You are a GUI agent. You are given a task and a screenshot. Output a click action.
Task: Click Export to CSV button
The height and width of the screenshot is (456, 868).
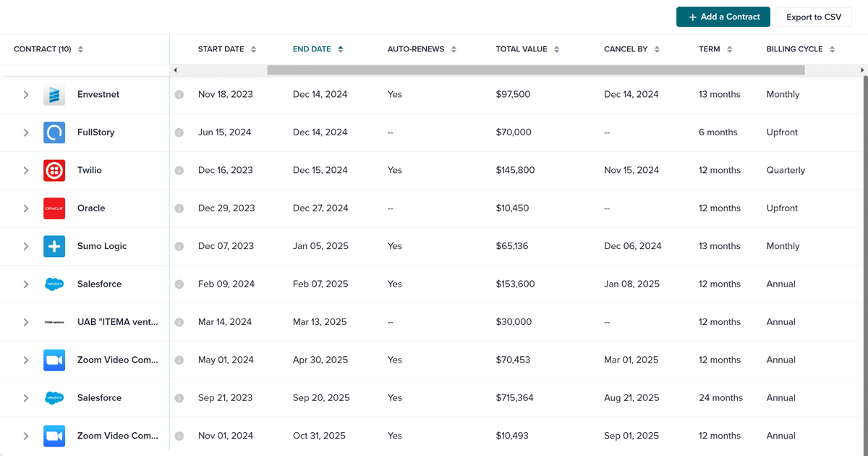(814, 17)
